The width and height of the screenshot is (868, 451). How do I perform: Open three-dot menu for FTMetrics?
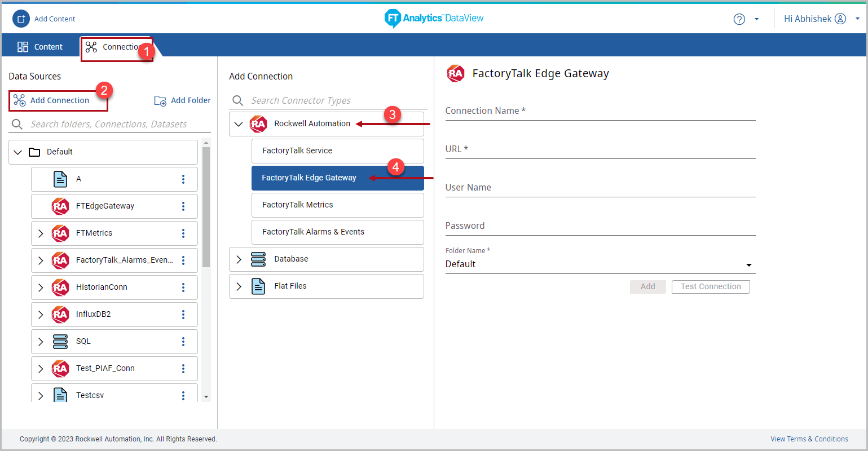click(183, 233)
